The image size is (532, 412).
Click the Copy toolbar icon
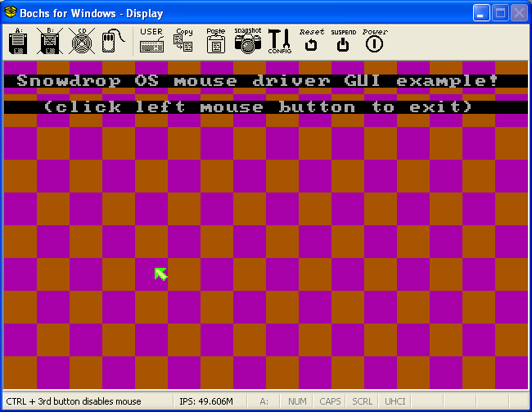[183, 40]
